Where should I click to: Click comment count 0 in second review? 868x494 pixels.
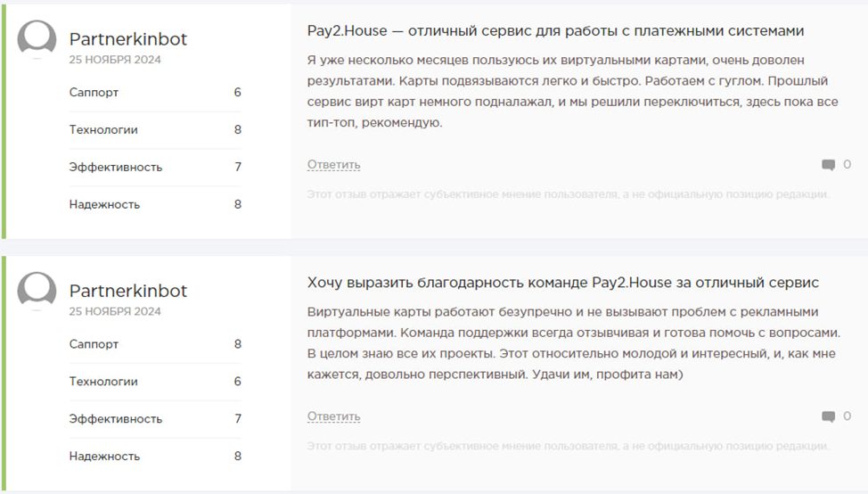coord(847,416)
